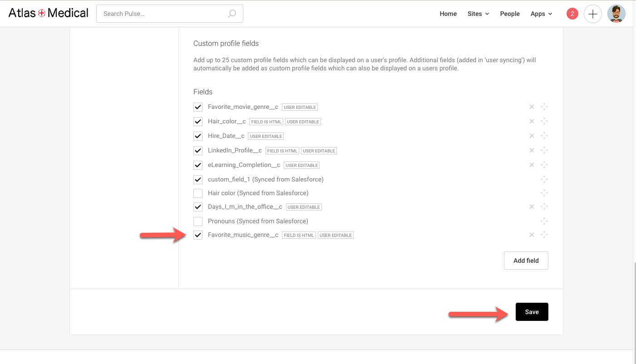Expand the Sites dropdown menu

click(x=478, y=14)
